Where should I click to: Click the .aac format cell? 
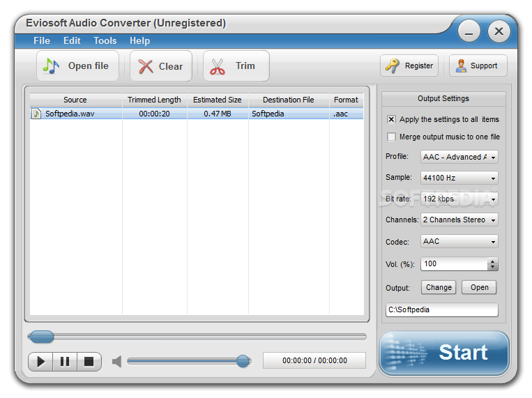pos(346,114)
